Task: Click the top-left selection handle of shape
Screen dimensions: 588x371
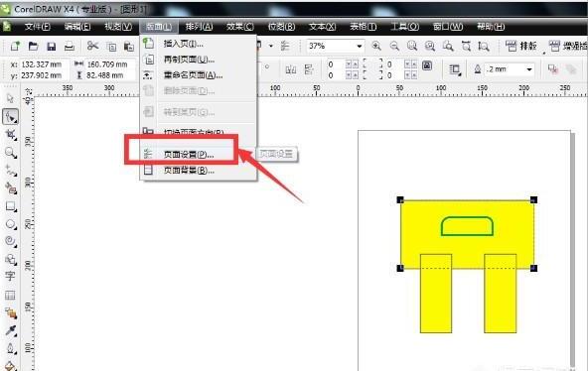Action: click(x=400, y=200)
